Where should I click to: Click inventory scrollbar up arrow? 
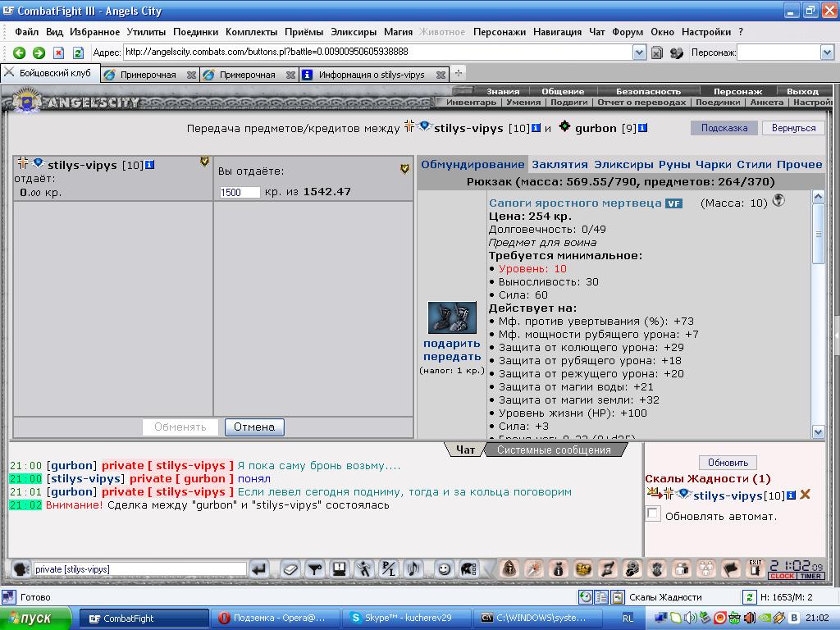click(x=818, y=197)
